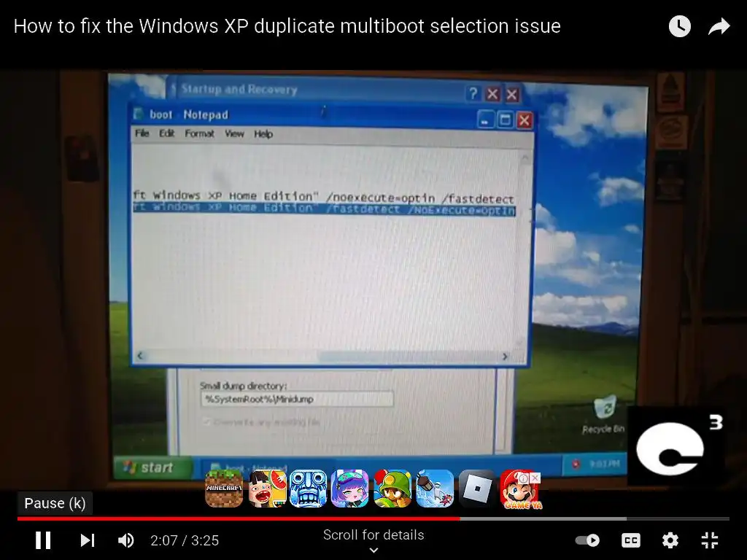The height and width of the screenshot is (560, 747).
Task: Open the airplane game ad icon
Action: (435, 488)
